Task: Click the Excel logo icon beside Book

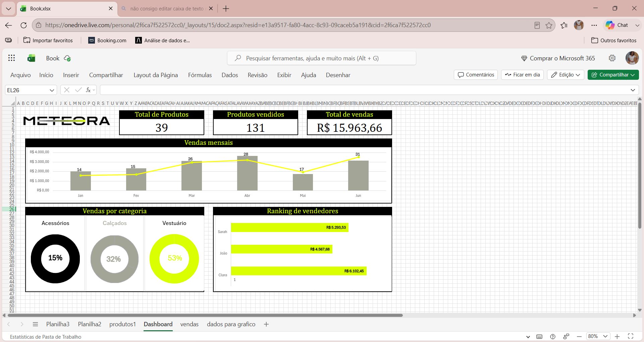Action: pos(32,58)
